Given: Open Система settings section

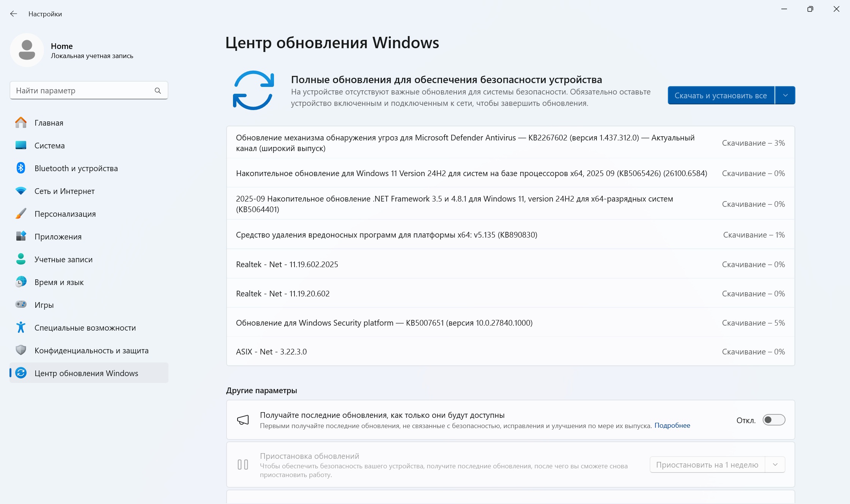Looking at the screenshot, I should (49, 145).
